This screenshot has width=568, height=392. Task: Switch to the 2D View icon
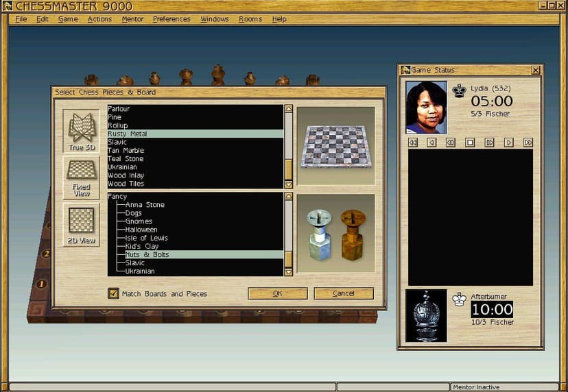pyautogui.click(x=82, y=224)
